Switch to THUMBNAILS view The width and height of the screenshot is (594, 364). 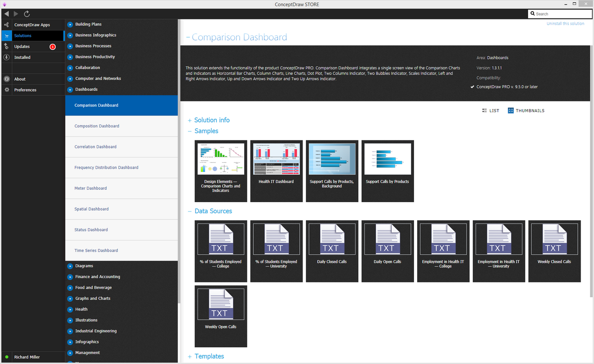[x=526, y=111]
